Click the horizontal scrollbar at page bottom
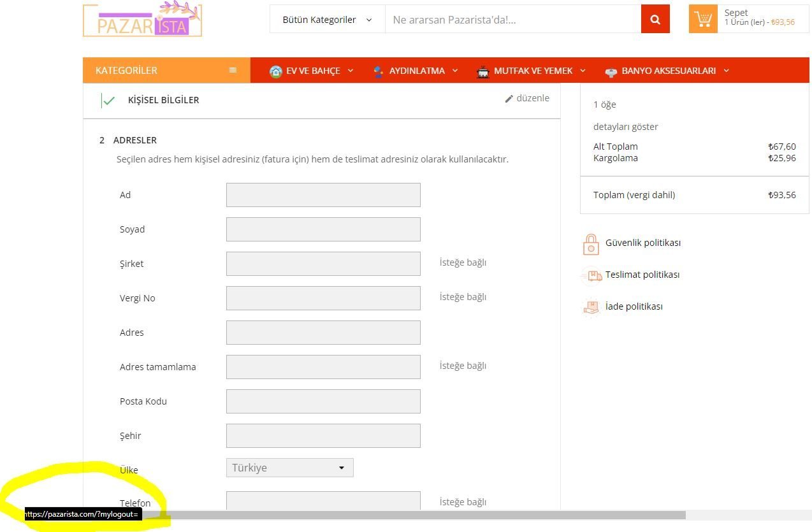 point(413,515)
